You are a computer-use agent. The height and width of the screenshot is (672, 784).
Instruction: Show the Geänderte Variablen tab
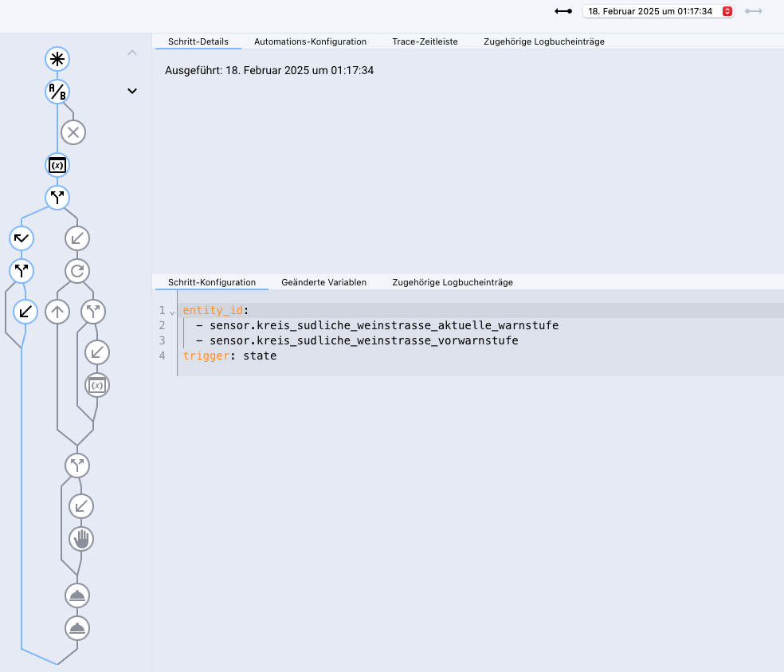tap(323, 282)
